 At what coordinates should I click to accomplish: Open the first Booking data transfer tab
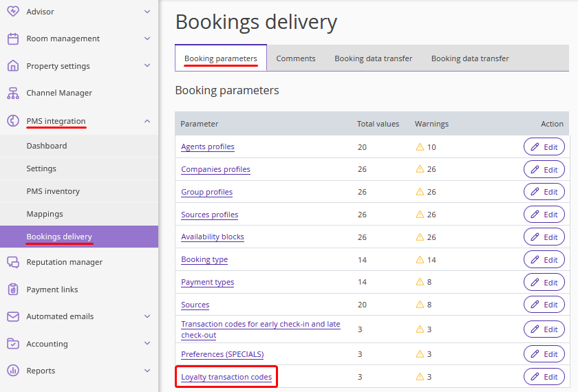coord(373,58)
